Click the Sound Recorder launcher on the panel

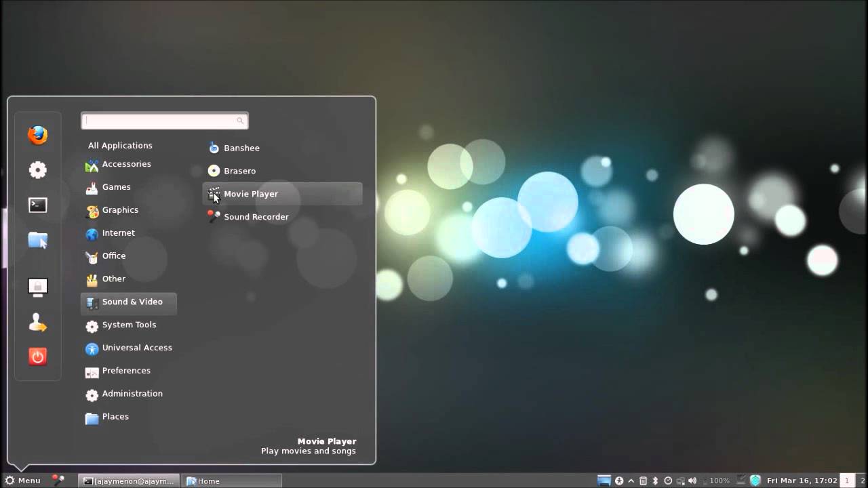coord(59,481)
